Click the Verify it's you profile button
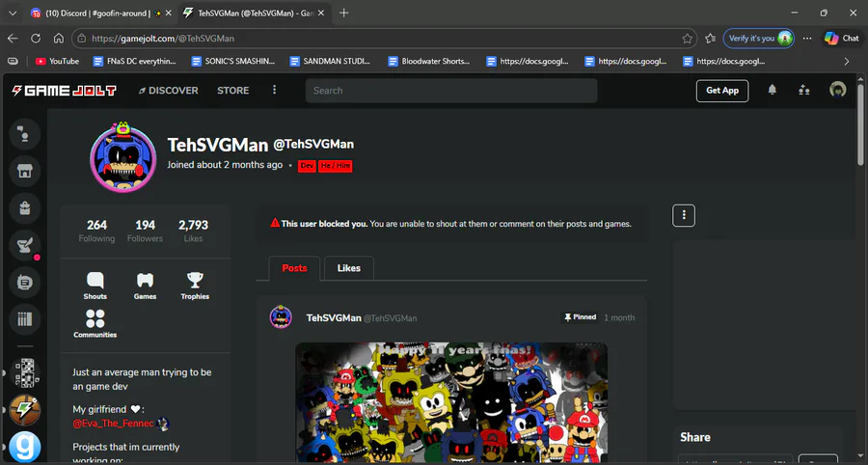 point(758,39)
